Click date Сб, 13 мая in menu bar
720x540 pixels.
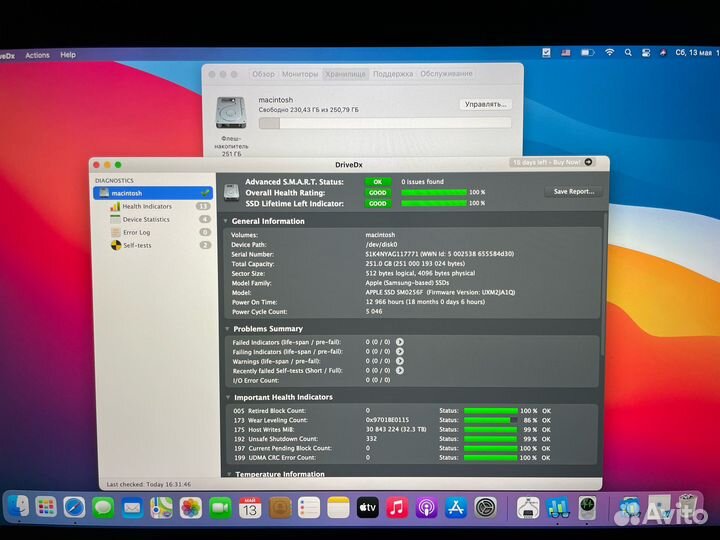[693, 53]
